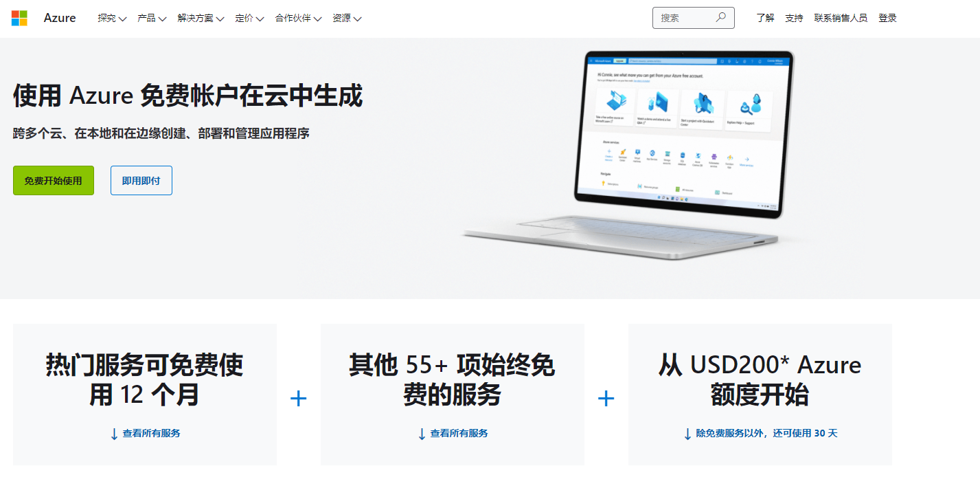
Task: Click the 免费开始使用 green button
Action: point(54,180)
